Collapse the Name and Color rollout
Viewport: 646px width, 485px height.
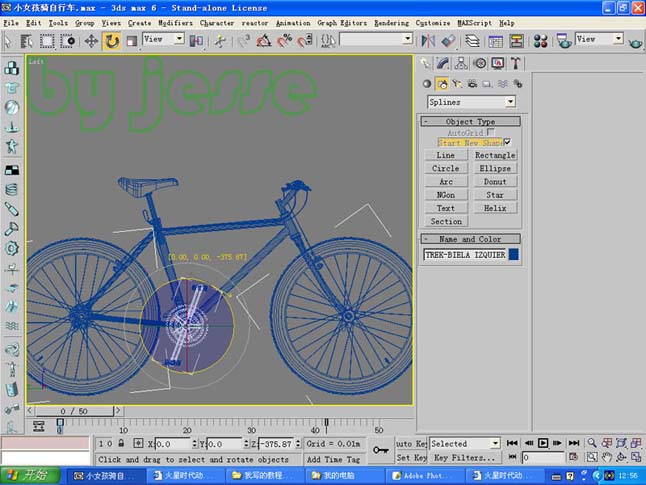[x=470, y=239]
